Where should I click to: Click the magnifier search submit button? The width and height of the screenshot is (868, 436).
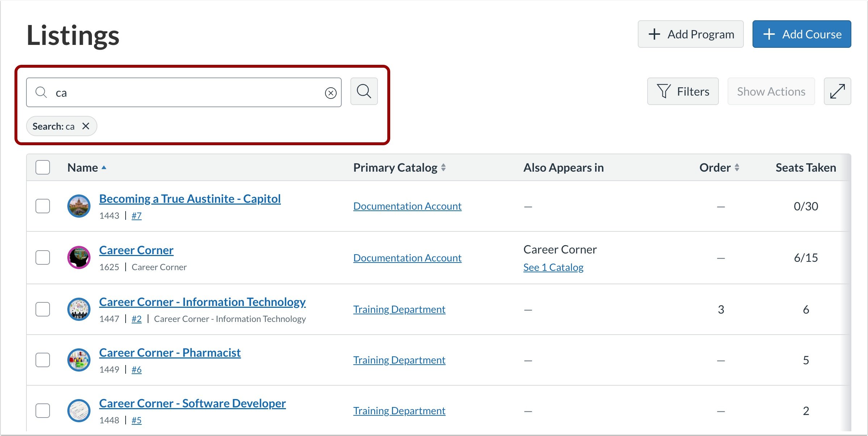pyautogui.click(x=364, y=92)
